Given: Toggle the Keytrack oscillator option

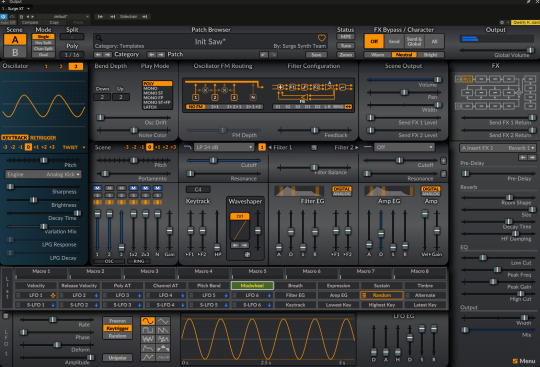Looking at the screenshot, I should pyautogui.click(x=15, y=138).
